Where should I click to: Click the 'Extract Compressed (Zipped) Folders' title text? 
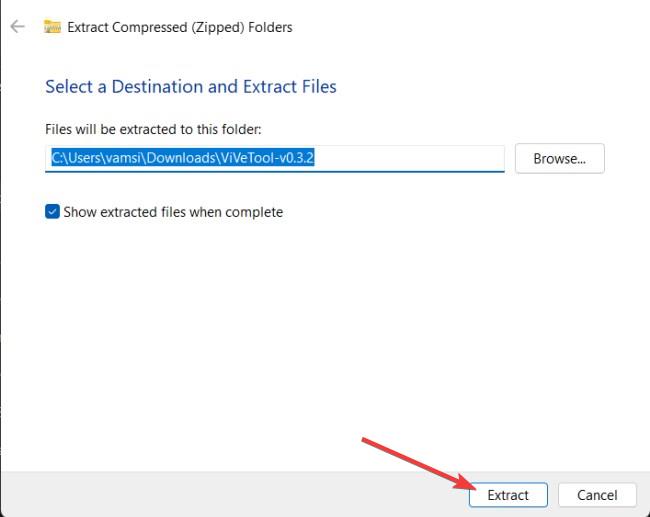[180, 27]
